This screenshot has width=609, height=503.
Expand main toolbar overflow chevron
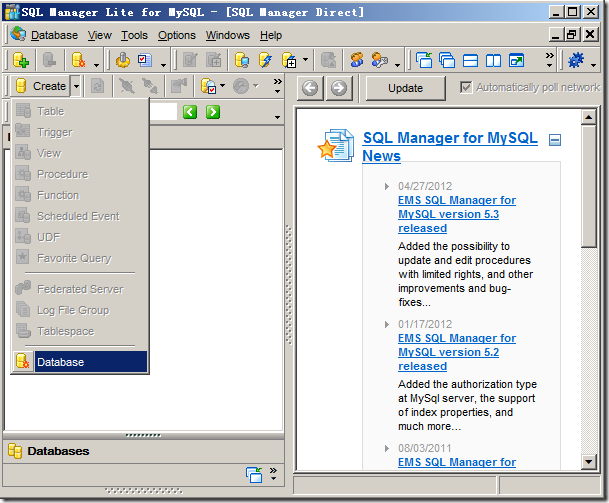pyautogui.click(x=549, y=59)
